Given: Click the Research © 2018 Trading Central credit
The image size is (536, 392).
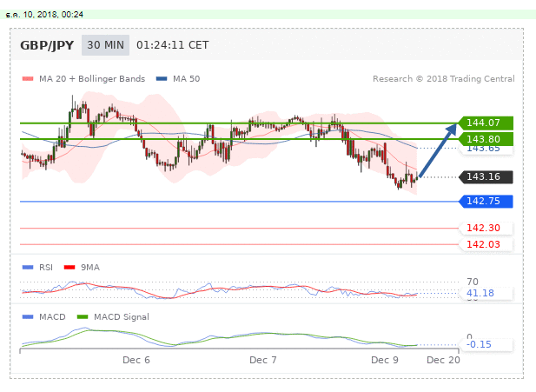Looking at the screenshot, I should point(443,79).
